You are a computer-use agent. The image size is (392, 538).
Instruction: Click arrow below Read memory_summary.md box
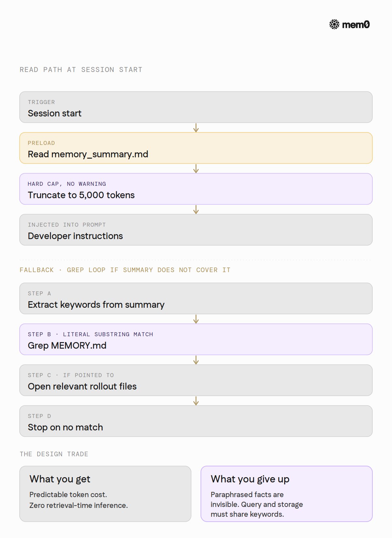tap(196, 169)
